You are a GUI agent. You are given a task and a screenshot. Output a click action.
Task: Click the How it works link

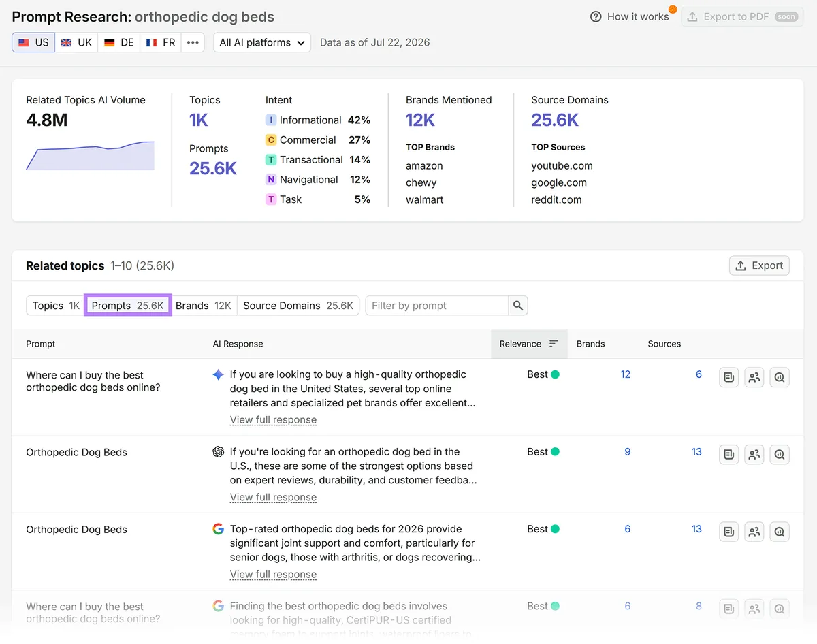[x=638, y=16]
